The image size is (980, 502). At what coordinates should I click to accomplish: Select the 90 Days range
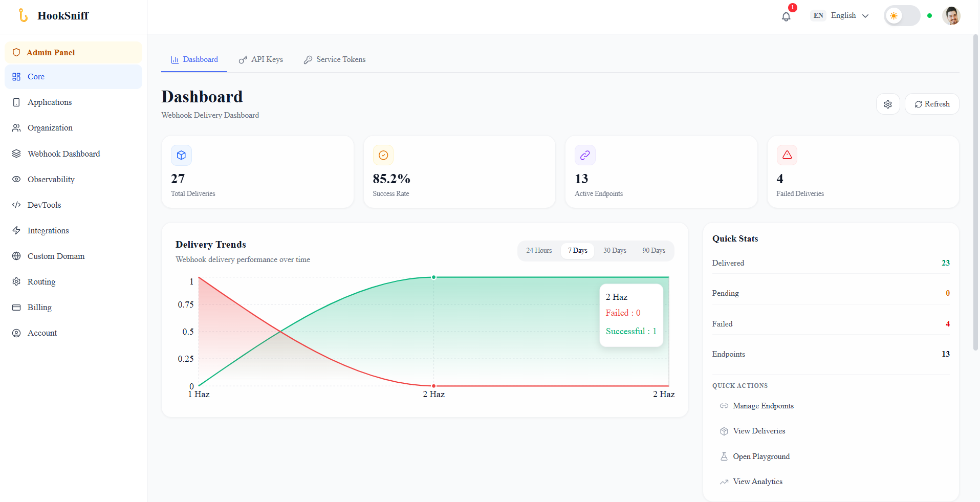click(654, 251)
